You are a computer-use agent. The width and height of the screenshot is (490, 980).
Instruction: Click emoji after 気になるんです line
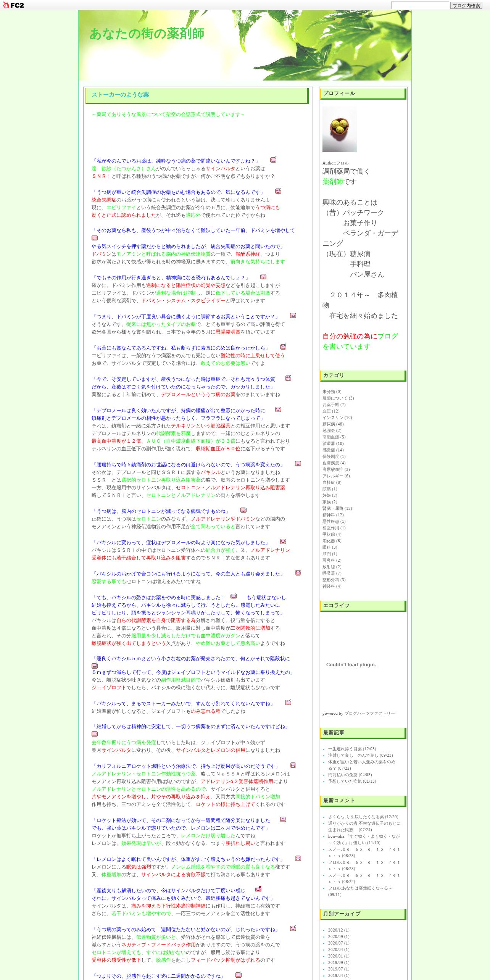coord(278,191)
